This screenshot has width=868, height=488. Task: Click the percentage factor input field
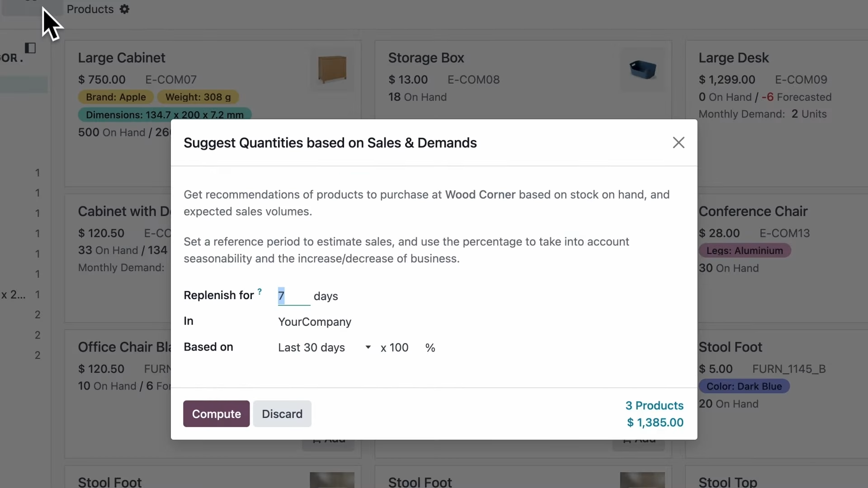[x=400, y=347]
